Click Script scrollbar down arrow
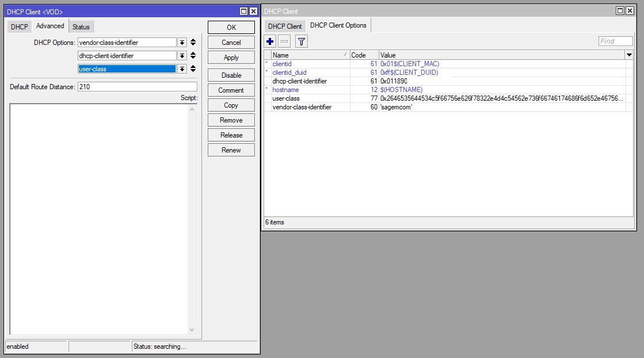 coord(192,330)
